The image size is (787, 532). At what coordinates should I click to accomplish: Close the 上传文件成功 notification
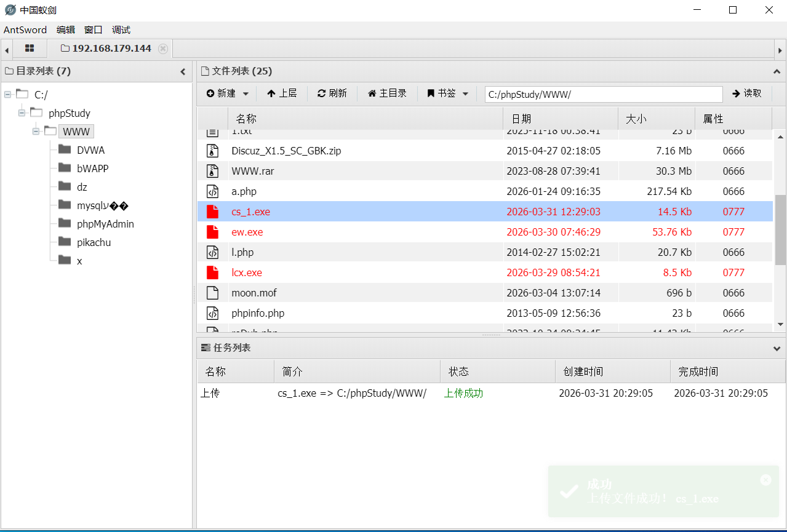point(765,480)
